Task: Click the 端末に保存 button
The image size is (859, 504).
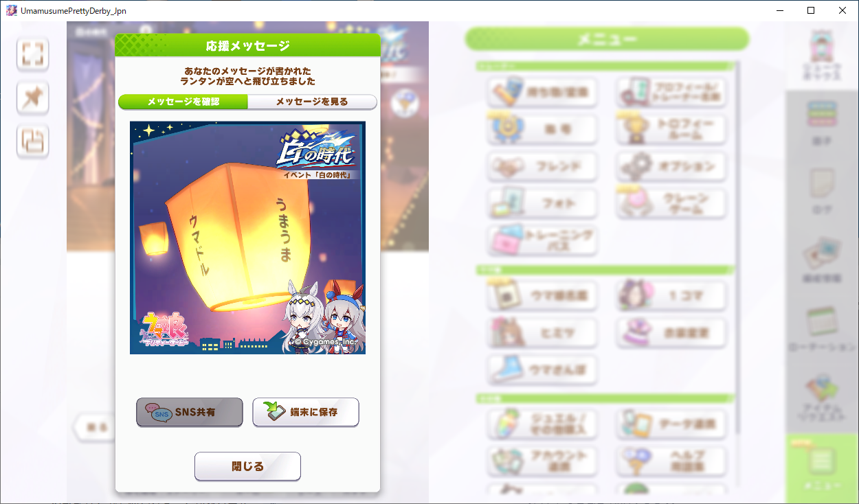Action: (306, 412)
